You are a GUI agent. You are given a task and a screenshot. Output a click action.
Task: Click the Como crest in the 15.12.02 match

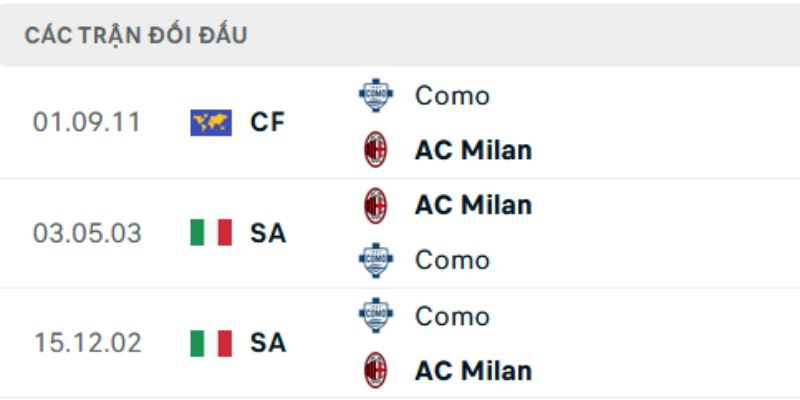coord(376,316)
